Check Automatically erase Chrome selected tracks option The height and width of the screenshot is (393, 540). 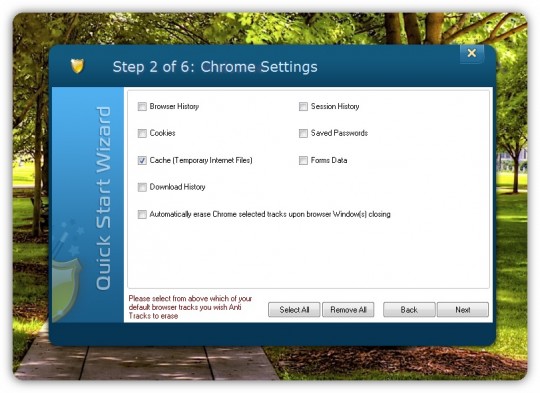click(142, 214)
